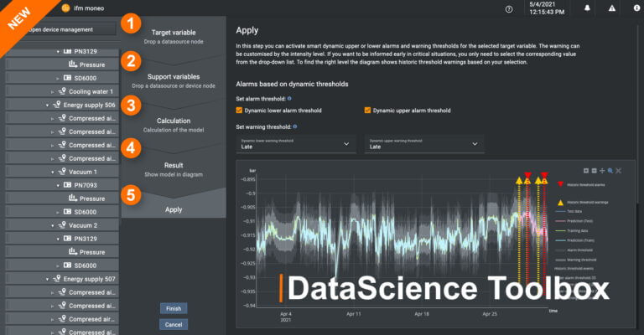Screen dimensions: 644x335
Task: Click the warning triangle icon in header
Action: pyautogui.click(x=612, y=8)
